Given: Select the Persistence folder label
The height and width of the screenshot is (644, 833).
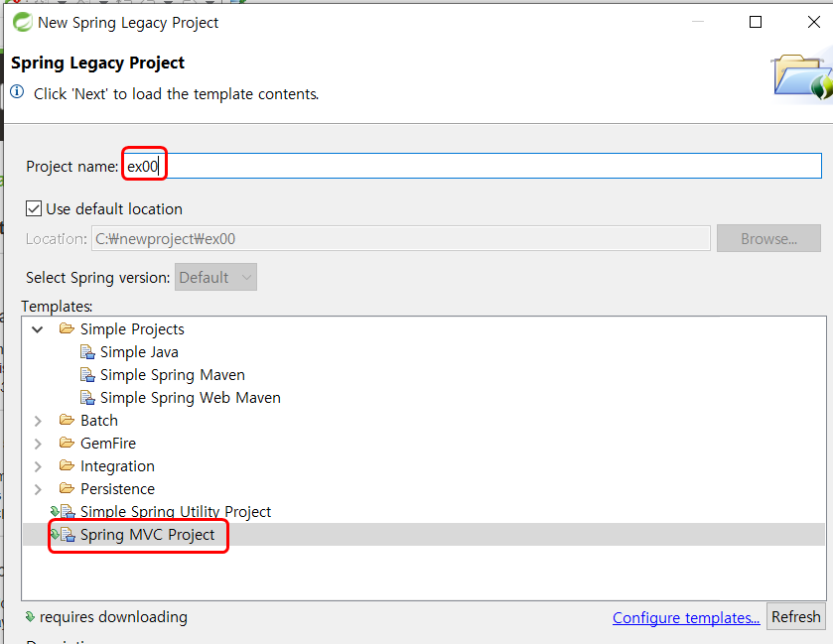Looking at the screenshot, I should 118,489.
